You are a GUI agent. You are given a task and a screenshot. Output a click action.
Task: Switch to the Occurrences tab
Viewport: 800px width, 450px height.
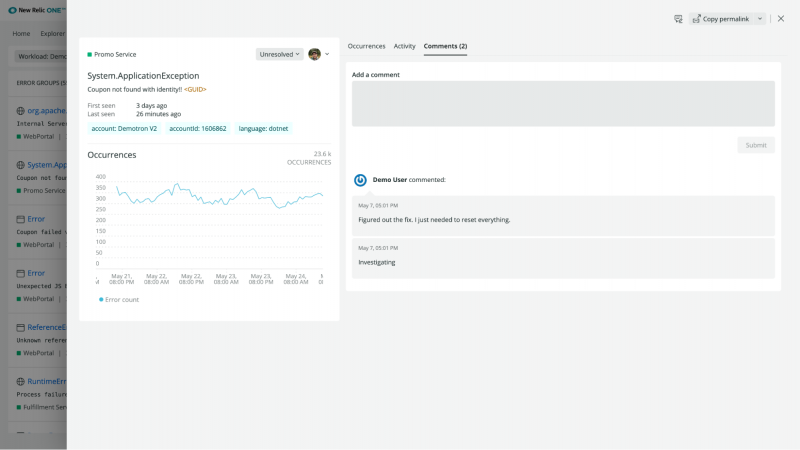[366, 46]
